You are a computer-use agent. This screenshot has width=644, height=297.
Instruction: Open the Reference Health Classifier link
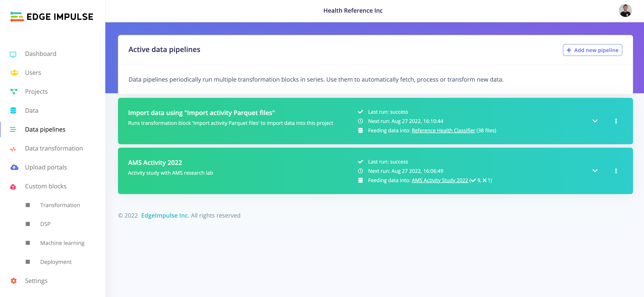click(x=443, y=130)
